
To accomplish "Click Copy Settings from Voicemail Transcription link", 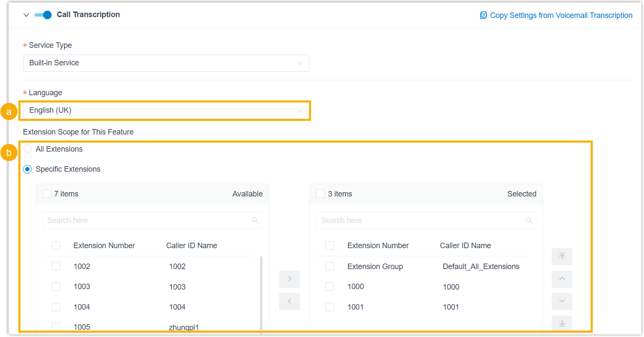I will (561, 15).
